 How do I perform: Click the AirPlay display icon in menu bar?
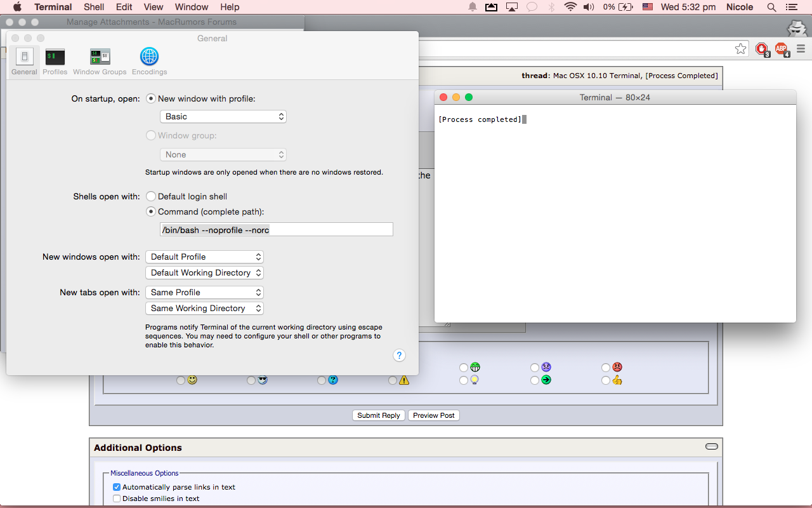tap(512, 7)
